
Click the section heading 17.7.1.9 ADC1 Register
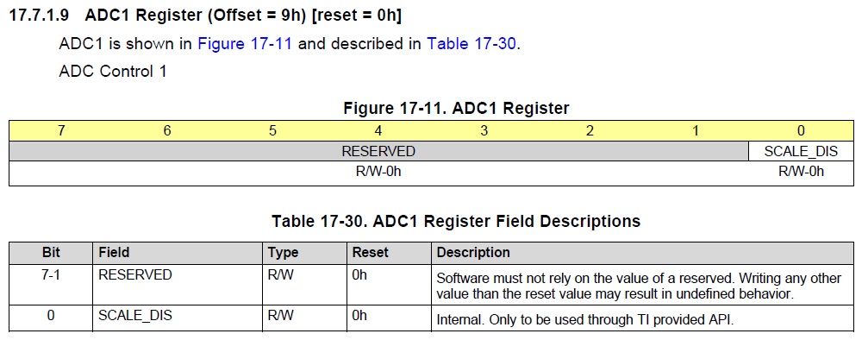[x=205, y=15]
